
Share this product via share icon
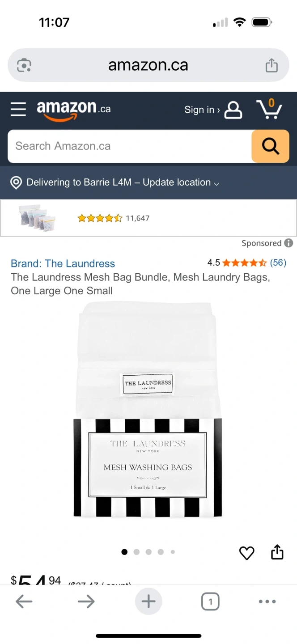(x=277, y=552)
